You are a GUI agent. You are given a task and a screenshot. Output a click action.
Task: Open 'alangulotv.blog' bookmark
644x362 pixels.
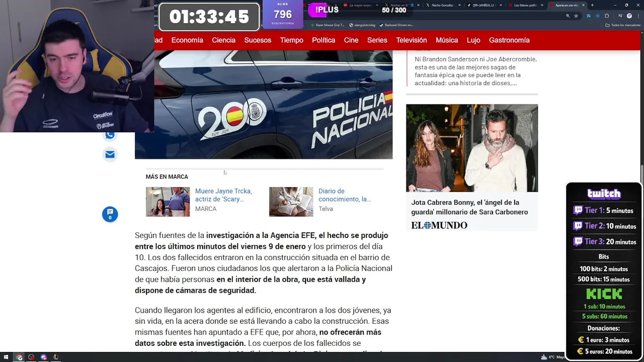tap(362, 25)
